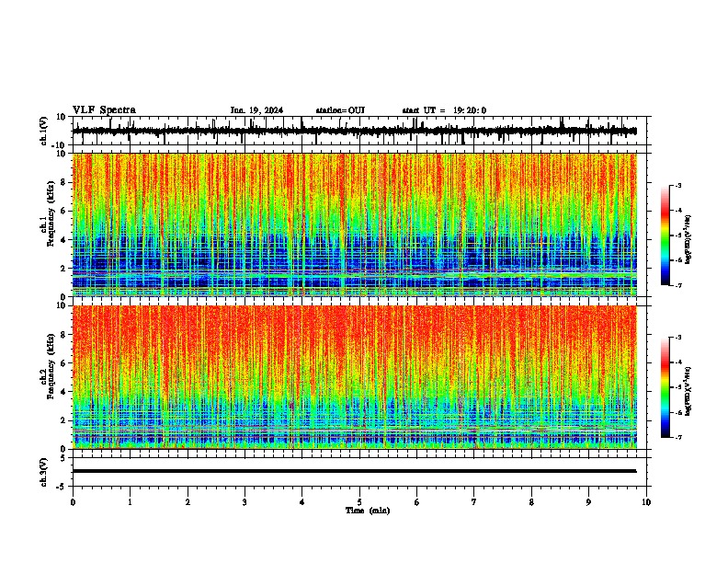Select the date text "Jan. 19, 2024"

pos(256,110)
